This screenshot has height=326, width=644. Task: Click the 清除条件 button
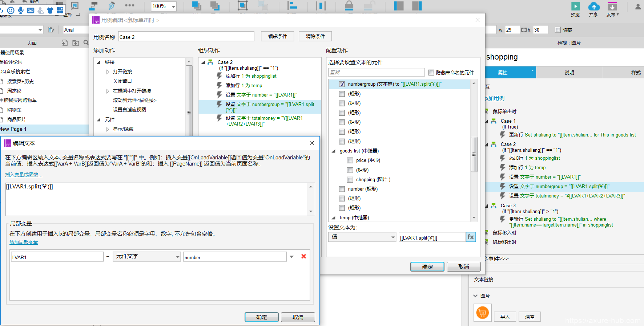(x=315, y=36)
